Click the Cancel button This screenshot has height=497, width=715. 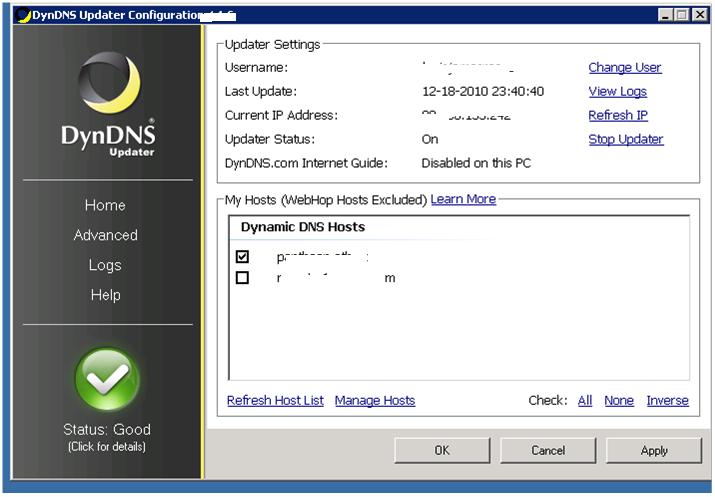coord(548,450)
